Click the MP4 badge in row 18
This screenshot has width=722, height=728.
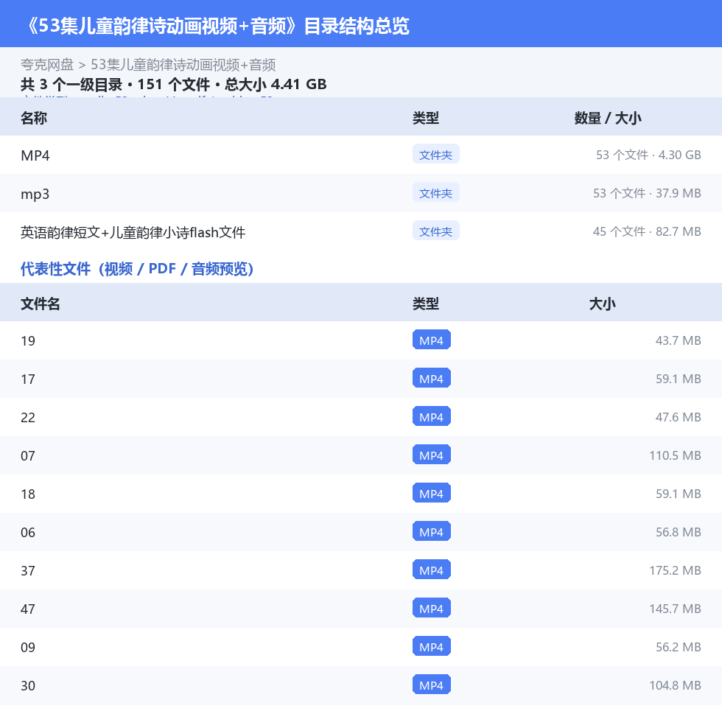point(431,494)
